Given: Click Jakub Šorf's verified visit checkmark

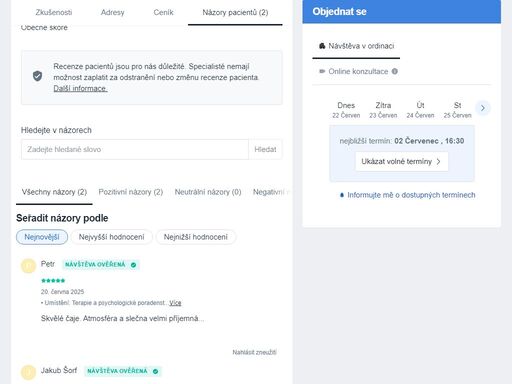Looking at the screenshot, I should [x=155, y=371].
